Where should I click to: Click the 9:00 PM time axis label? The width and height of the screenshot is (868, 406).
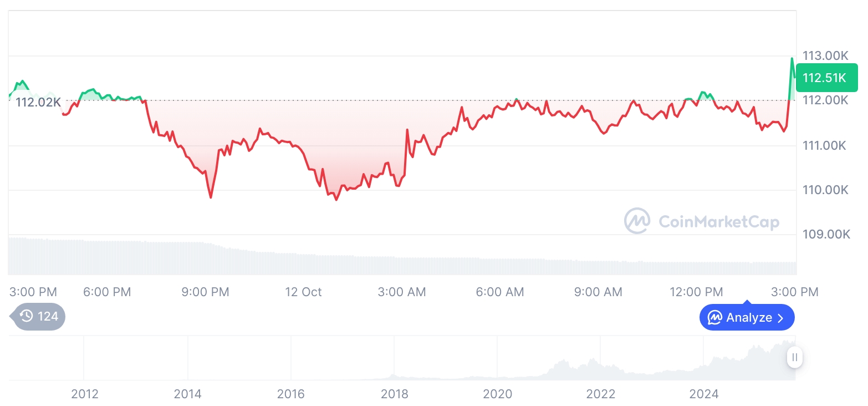(x=205, y=292)
